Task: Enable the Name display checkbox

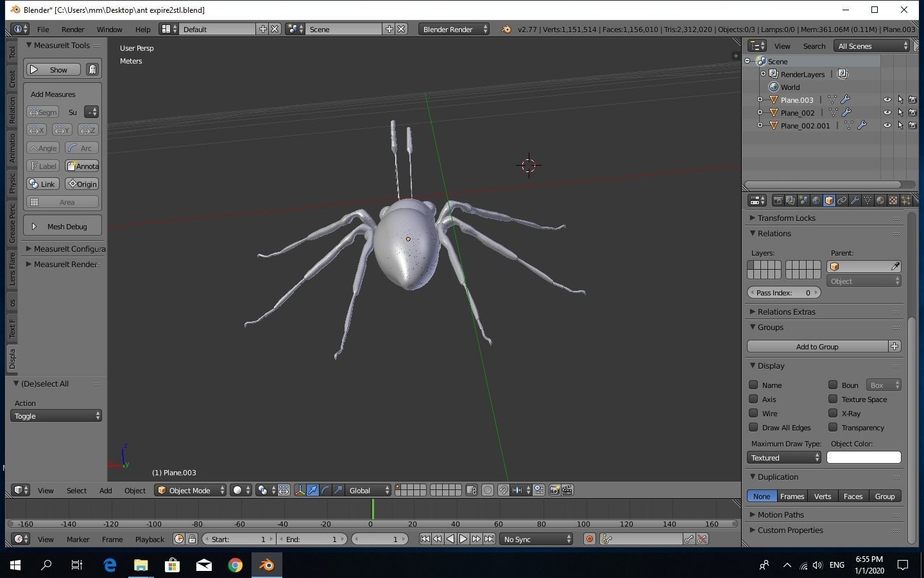Action: click(x=753, y=385)
